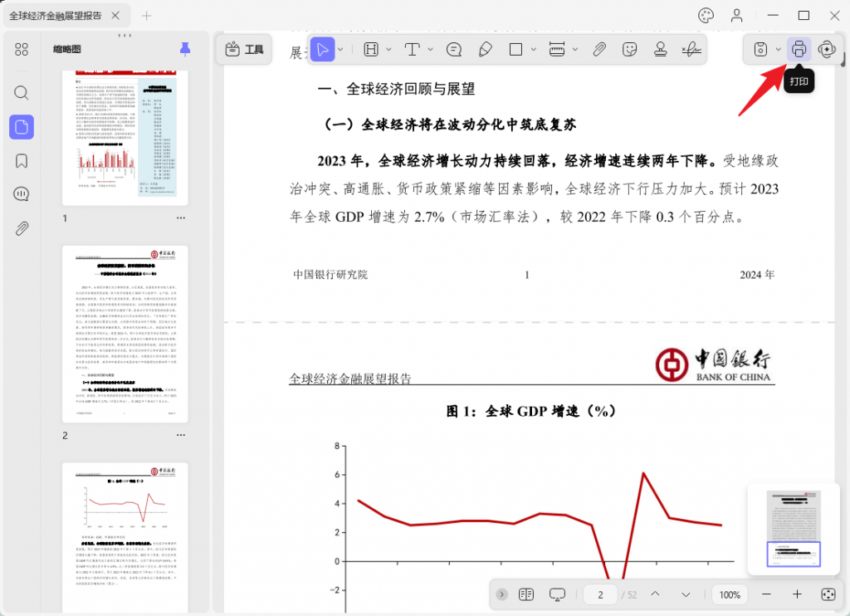Go to the next page arrow
Image resolution: width=850 pixels, height=616 pixels.
pyautogui.click(x=686, y=594)
